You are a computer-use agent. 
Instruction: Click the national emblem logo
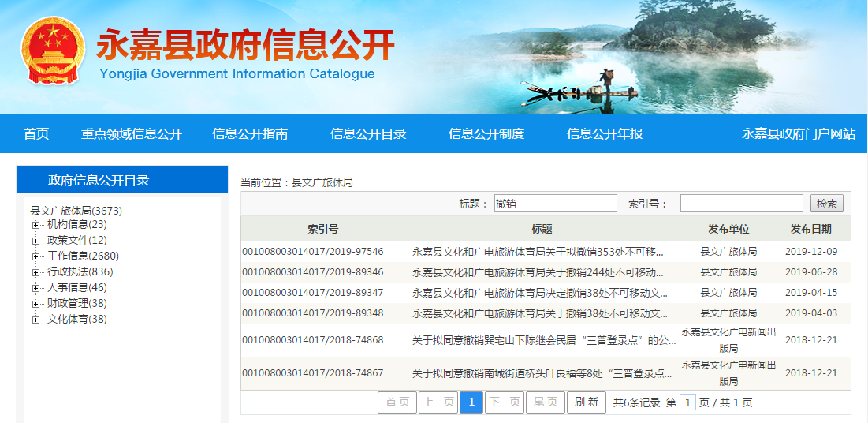coord(50,53)
